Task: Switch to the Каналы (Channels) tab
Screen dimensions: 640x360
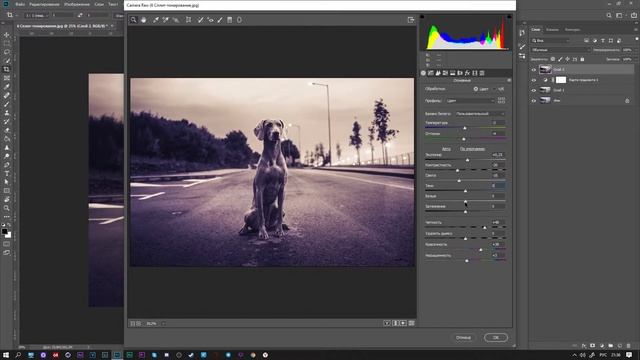Action: tap(552, 29)
